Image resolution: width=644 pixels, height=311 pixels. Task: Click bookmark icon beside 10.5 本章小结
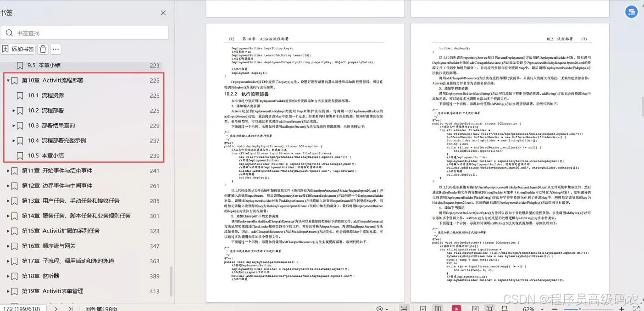click(20, 155)
